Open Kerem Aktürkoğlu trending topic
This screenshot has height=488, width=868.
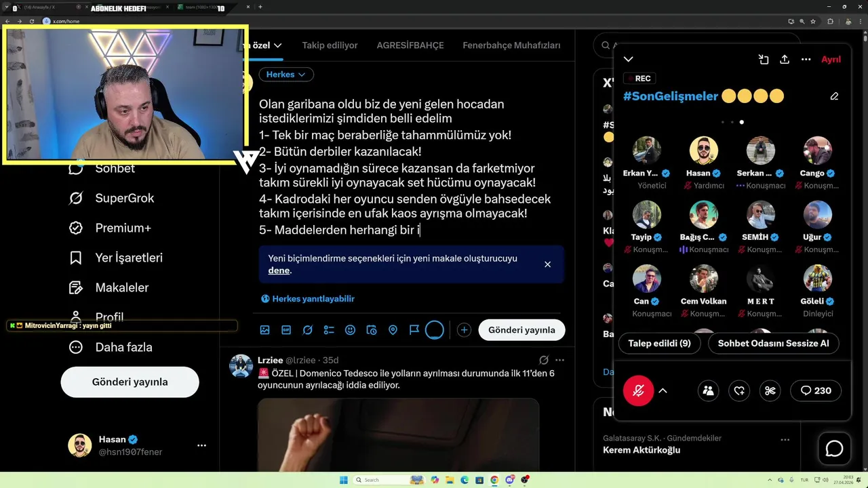coord(642,450)
